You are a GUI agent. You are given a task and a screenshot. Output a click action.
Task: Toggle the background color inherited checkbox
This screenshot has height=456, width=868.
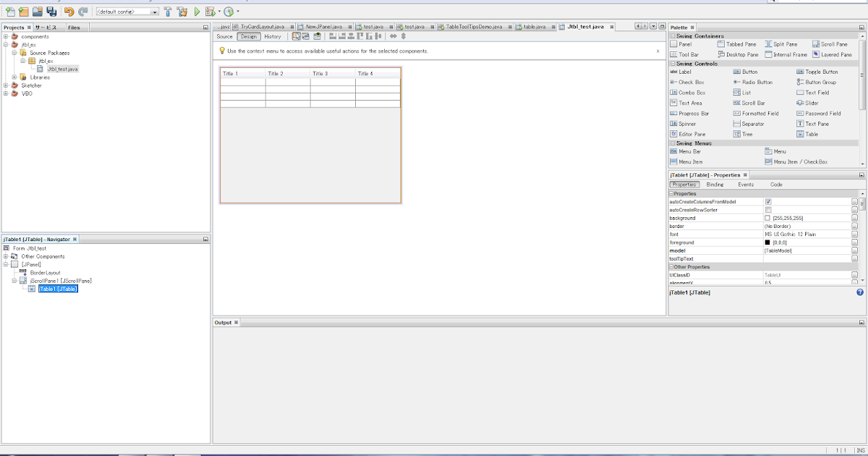point(767,218)
